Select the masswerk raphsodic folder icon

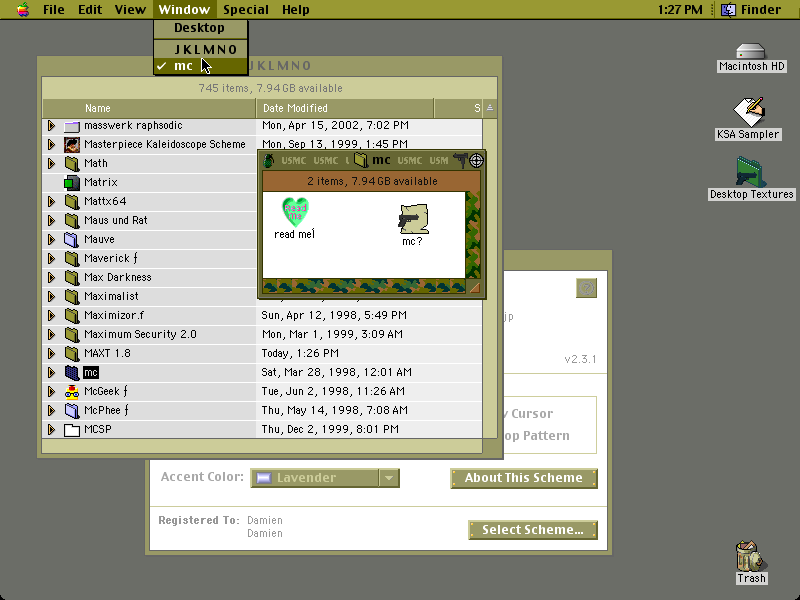[72, 126]
